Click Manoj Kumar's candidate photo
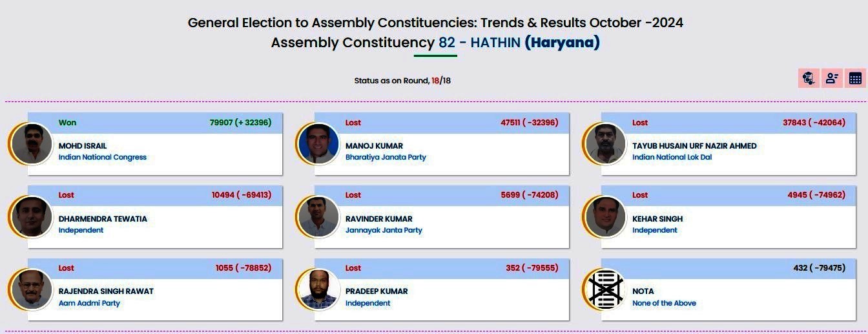The width and height of the screenshot is (868, 334). click(318, 143)
